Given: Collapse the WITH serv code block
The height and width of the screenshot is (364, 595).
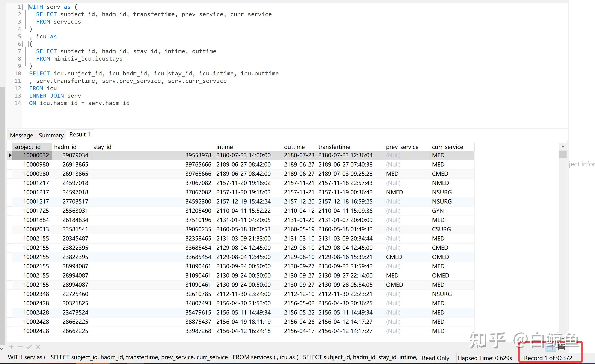Looking at the screenshot, I should pyautogui.click(x=25, y=7).
